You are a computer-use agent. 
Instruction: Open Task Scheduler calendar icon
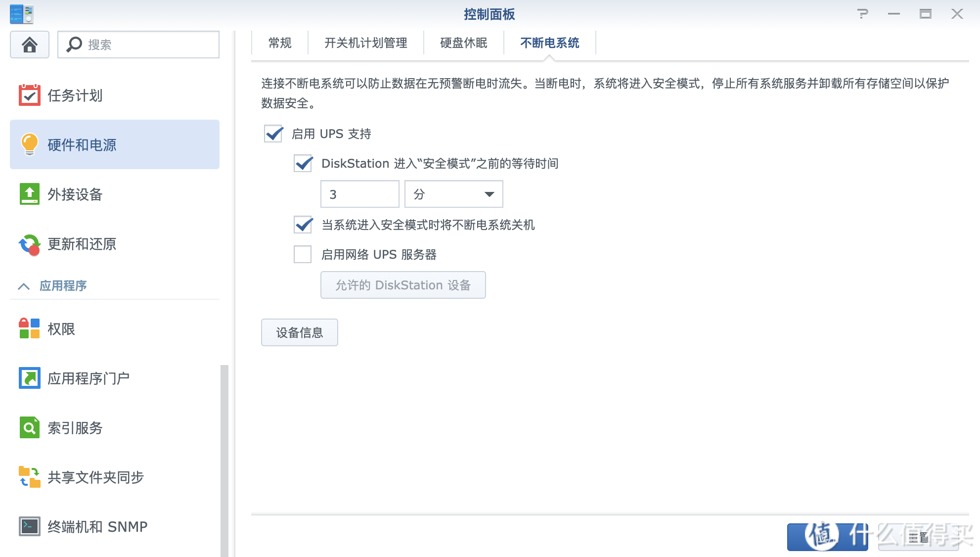coord(30,95)
